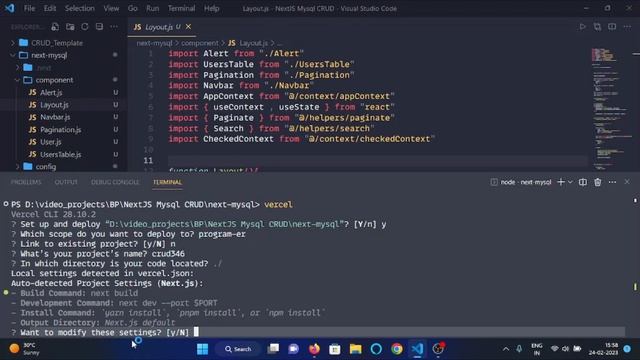Click the next-mysql breadcrumb segment
Image resolution: width=640 pixels, height=360 pixels.
point(154,43)
